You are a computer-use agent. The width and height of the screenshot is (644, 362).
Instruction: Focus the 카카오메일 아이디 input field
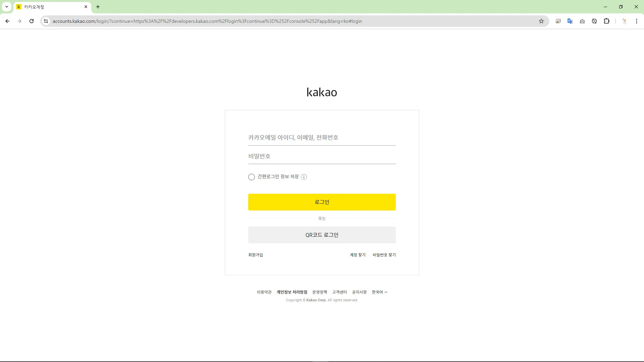coord(322,137)
